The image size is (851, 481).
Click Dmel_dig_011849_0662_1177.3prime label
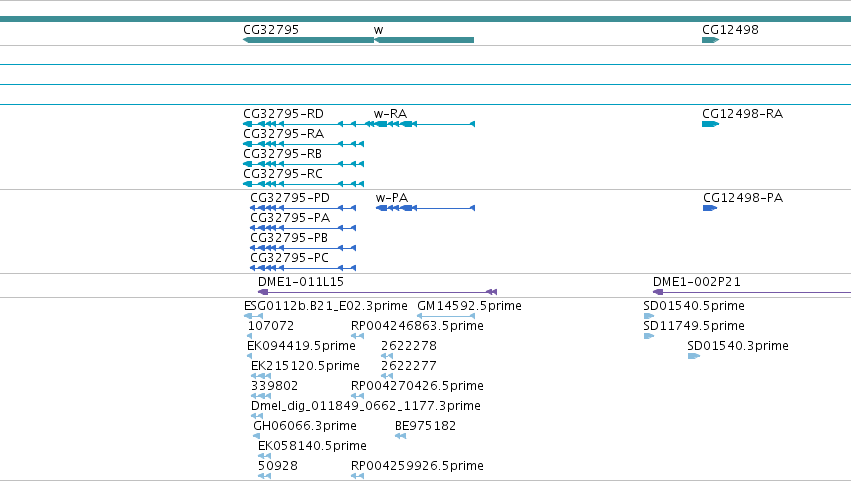click(x=366, y=407)
